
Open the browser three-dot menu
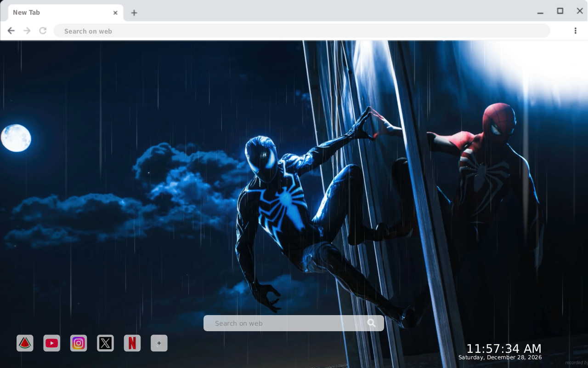575,31
